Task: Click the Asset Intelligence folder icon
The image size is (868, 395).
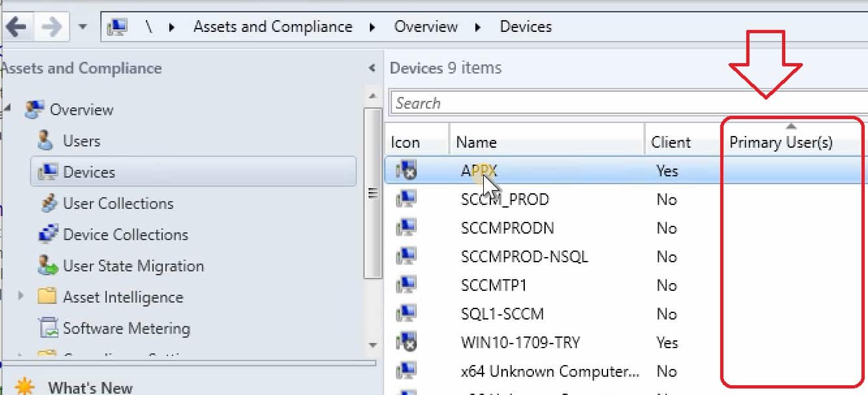Action: [47, 297]
